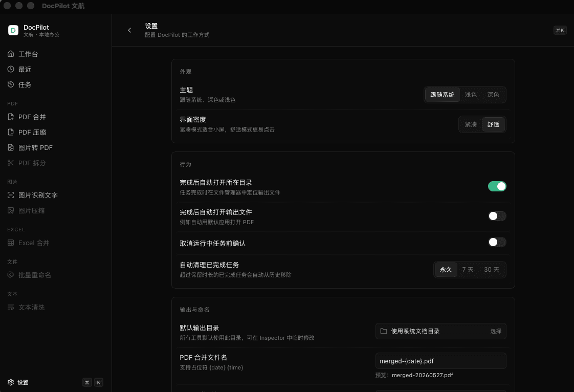Toggle 取消运行中任务前确认 switch

[497, 242]
